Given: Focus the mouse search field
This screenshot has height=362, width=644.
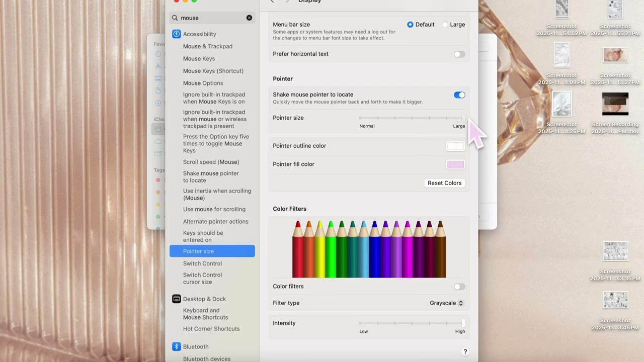Looking at the screenshot, I should coord(212,18).
